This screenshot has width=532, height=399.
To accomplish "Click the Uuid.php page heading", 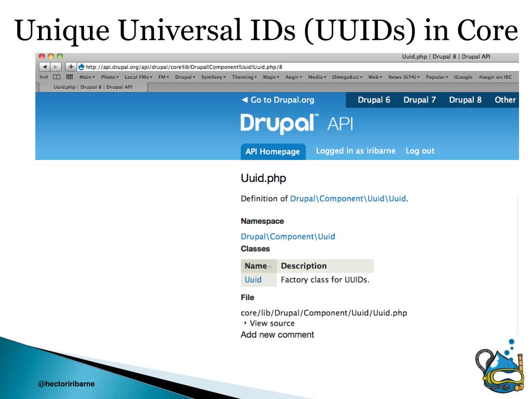I will (263, 179).
